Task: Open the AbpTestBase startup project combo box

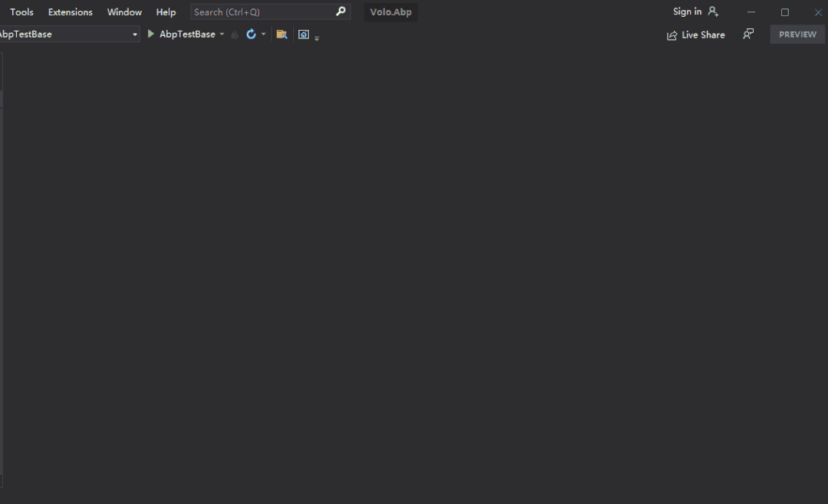Action: click(x=69, y=34)
